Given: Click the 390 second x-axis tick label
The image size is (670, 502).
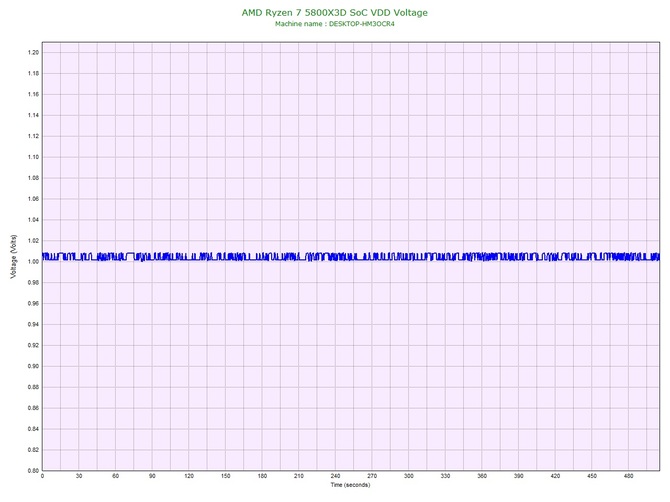Looking at the screenshot, I should (x=519, y=476).
